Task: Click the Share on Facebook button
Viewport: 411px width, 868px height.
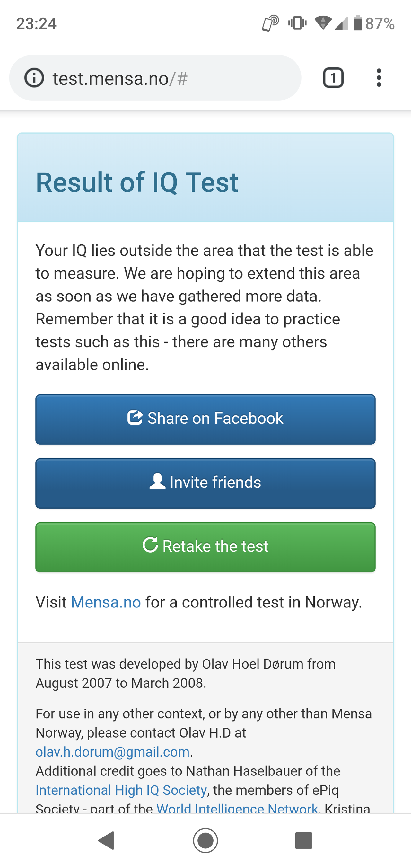Action: tap(205, 420)
